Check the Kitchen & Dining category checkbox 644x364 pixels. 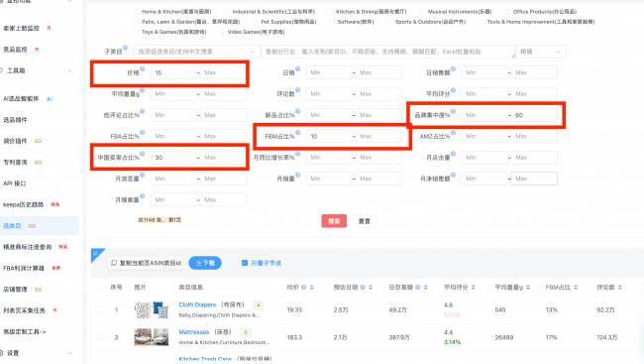[x=330, y=12]
